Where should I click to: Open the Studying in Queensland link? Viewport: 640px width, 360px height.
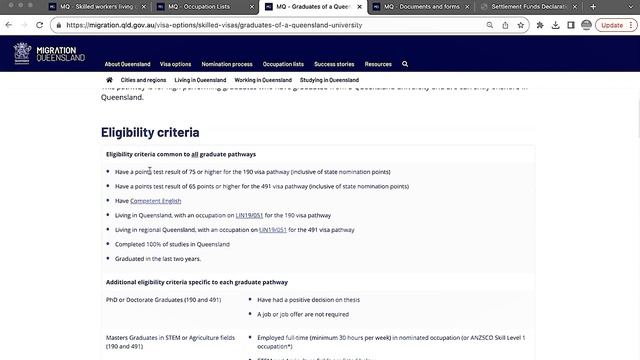pyautogui.click(x=329, y=80)
